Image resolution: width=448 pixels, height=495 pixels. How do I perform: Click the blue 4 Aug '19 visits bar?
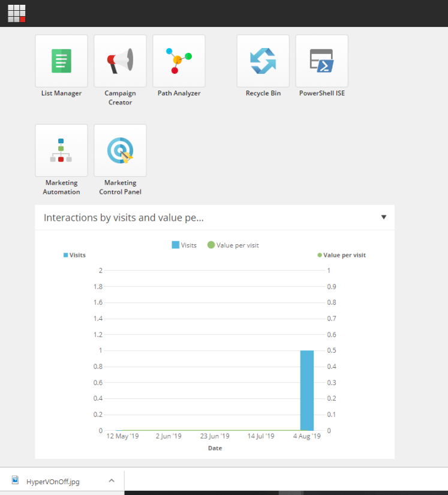(x=306, y=390)
